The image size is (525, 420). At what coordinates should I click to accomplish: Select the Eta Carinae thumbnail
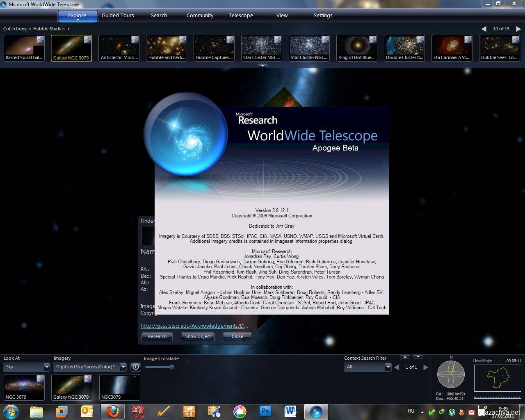point(451,48)
